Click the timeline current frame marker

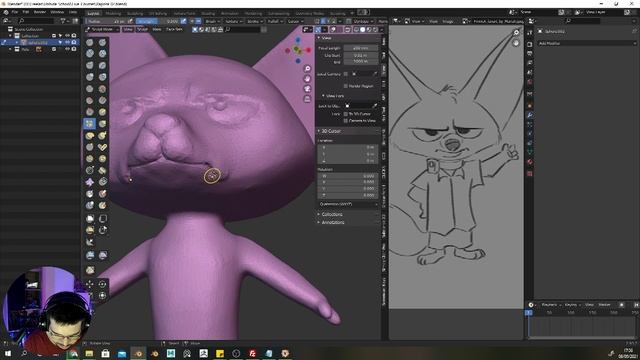[x=528, y=313]
